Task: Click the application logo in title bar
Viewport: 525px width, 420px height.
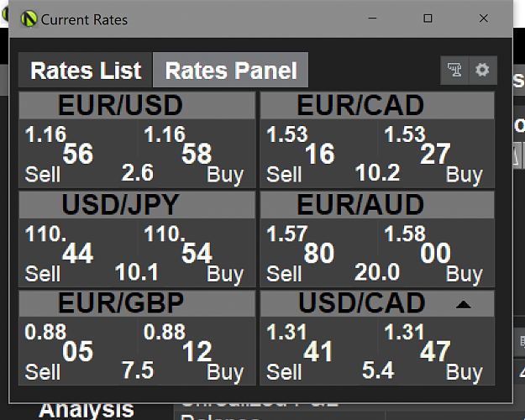Action: click(29, 19)
